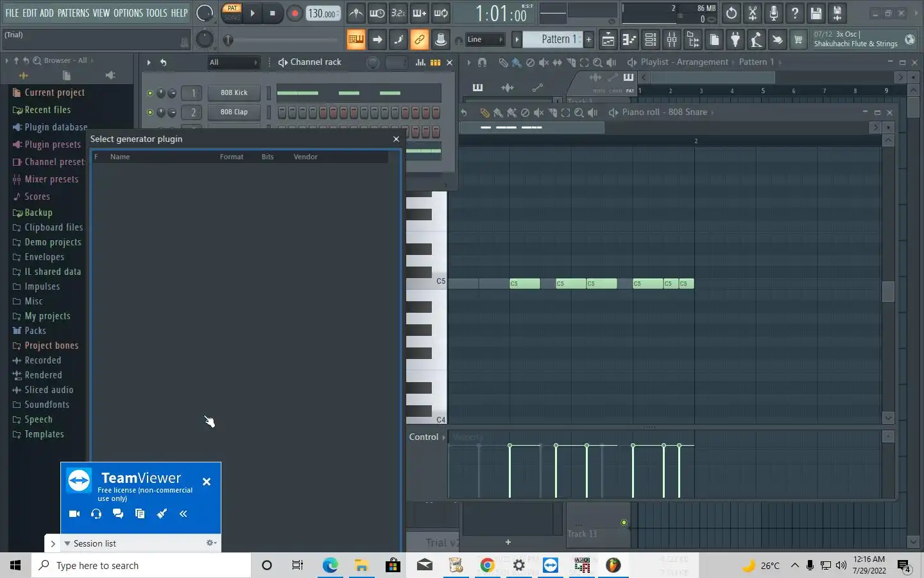The image size is (924, 578).
Task: Switch PAT/SONG mode toggle
Action: click(232, 13)
